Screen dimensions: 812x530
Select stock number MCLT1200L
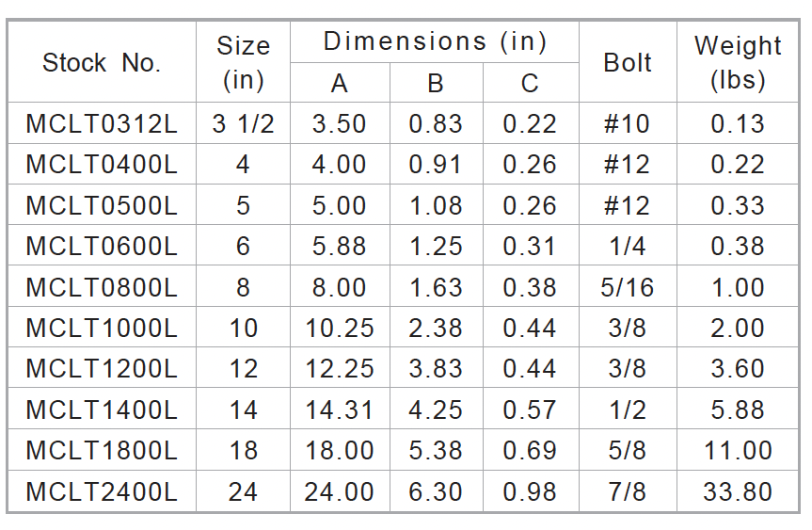pyautogui.click(x=102, y=368)
